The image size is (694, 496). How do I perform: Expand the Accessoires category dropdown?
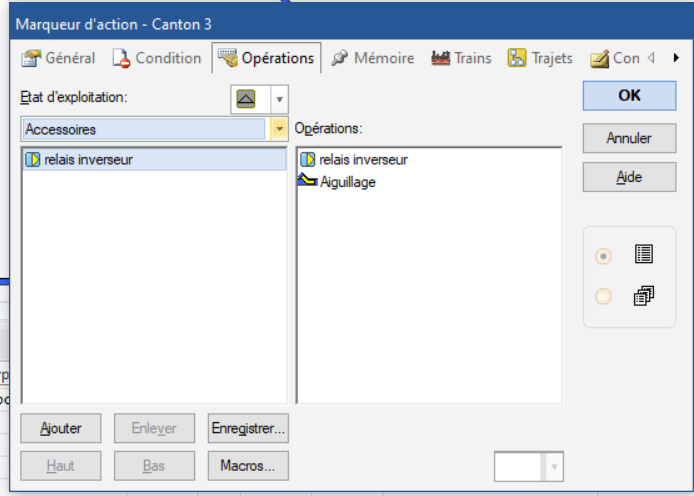[x=279, y=129]
